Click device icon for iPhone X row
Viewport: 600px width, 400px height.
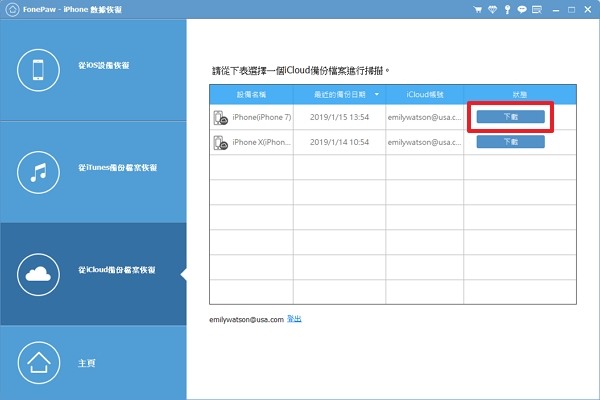click(220, 142)
